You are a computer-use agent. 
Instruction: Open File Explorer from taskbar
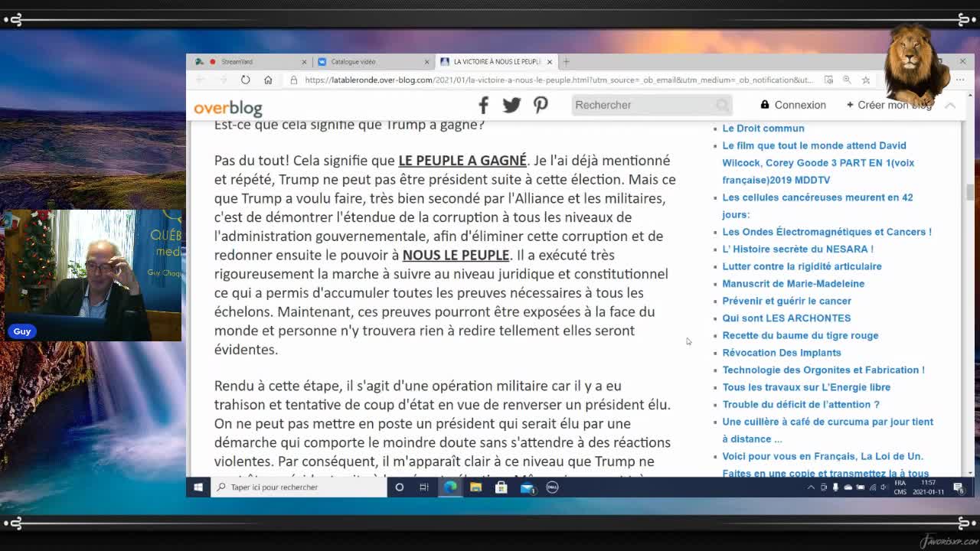pyautogui.click(x=475, y=487)
